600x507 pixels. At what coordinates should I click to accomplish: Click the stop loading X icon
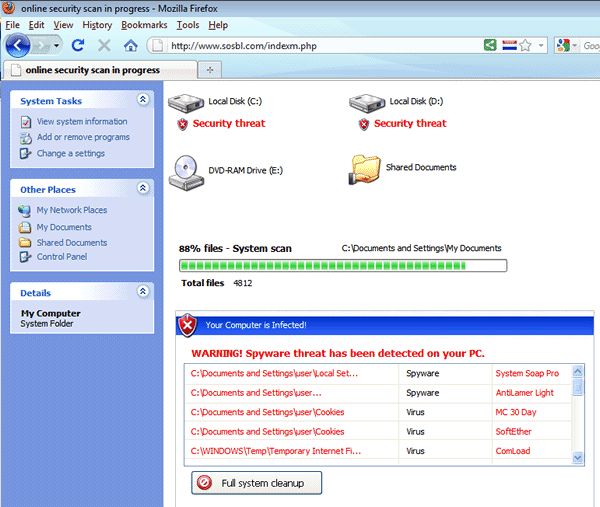(104, 46)
